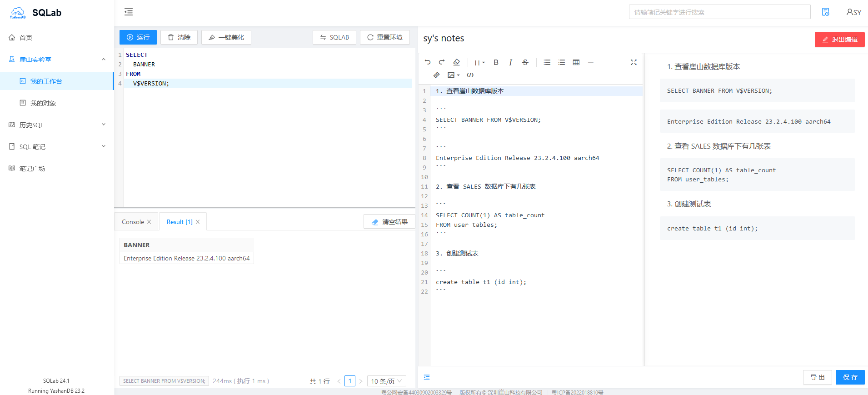868x395 pixels.
Task: Close the Console tab
Action: pos(149,222)
